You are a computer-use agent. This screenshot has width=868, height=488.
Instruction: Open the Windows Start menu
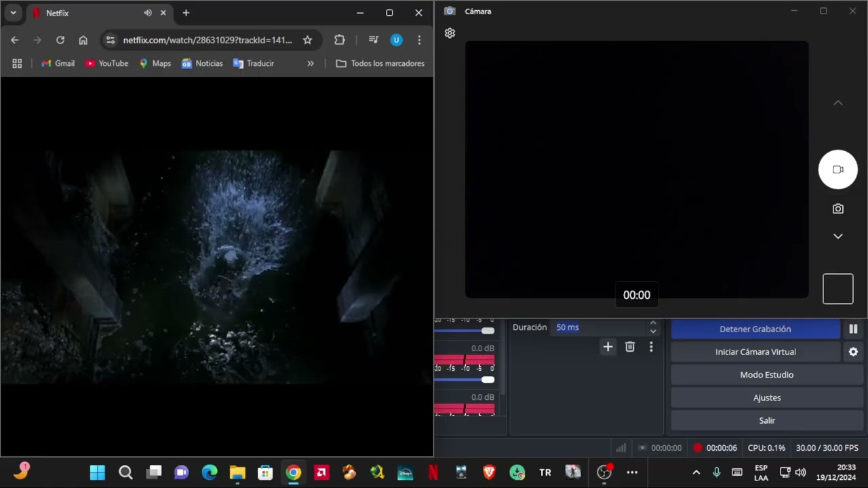point(98,472)
